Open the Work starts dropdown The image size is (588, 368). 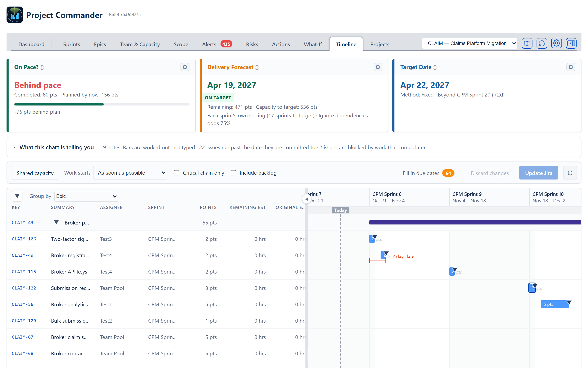(x=130, y=173)
